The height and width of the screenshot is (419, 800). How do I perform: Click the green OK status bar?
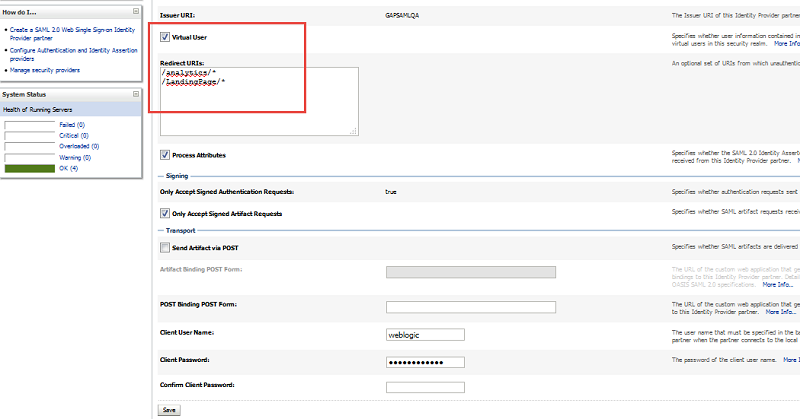click(x=29, y=168)
